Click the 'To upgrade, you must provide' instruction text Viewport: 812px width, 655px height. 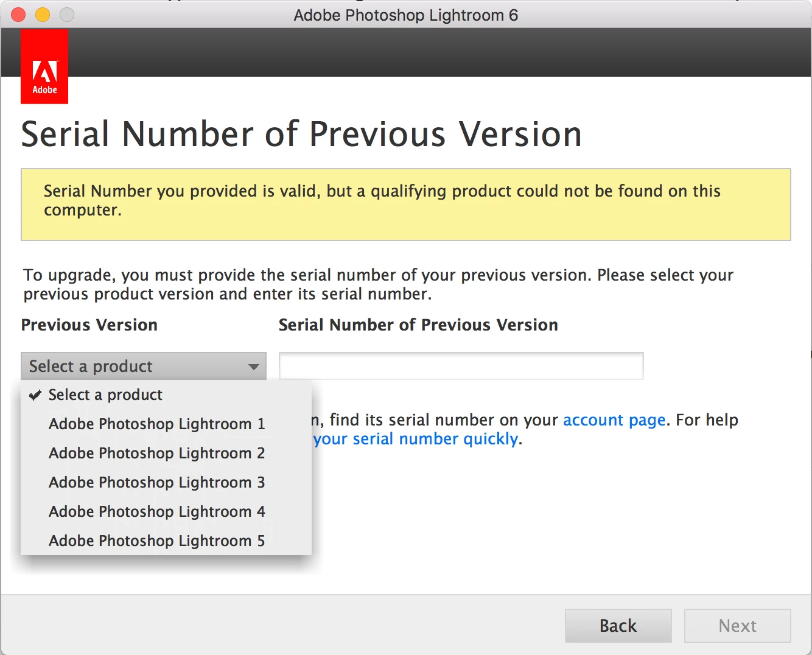(378, 284)
